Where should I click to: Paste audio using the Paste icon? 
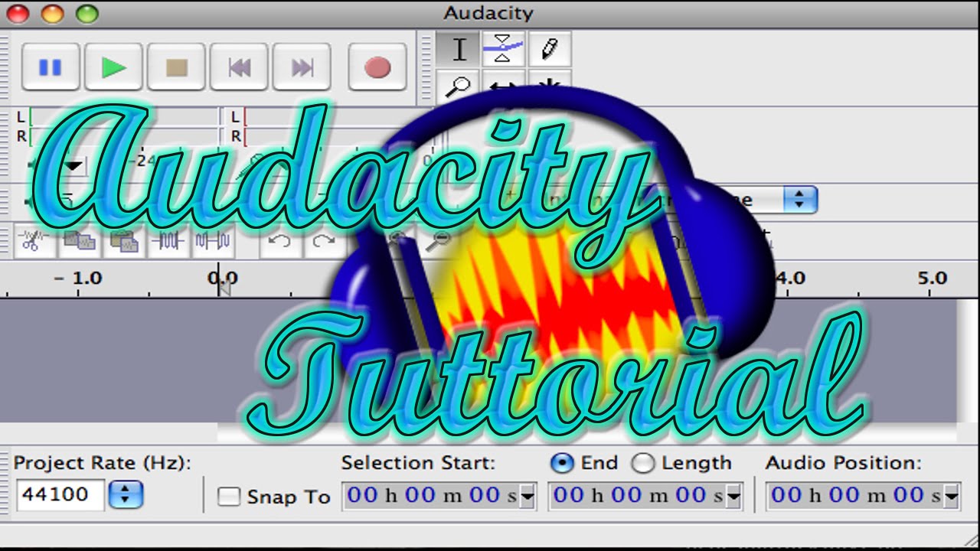point(123,242)
